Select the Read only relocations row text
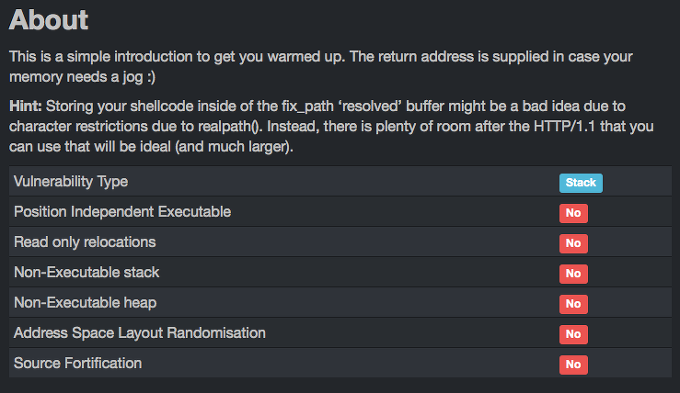The height and width of the screenshot is (393, 680). [x=85, y=242]
